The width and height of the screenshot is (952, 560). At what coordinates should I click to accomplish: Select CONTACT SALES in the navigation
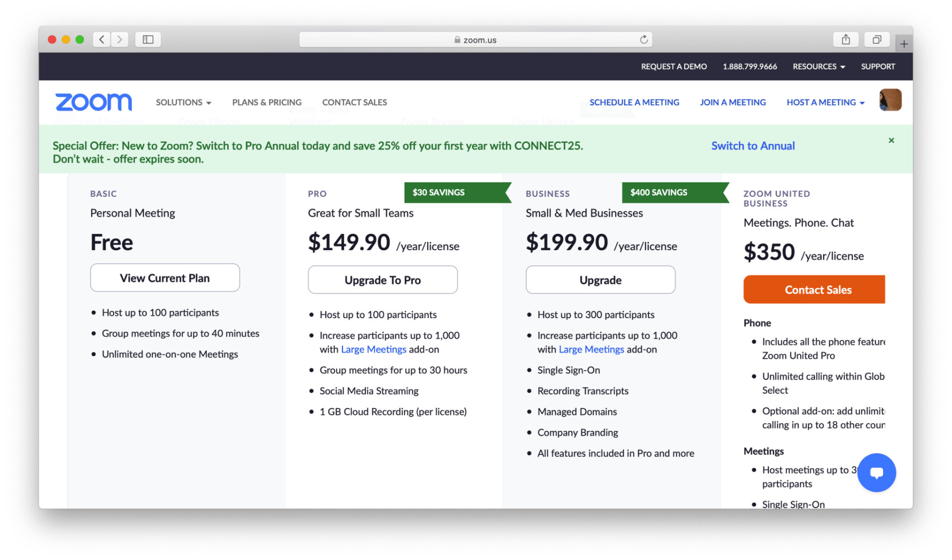354,102
